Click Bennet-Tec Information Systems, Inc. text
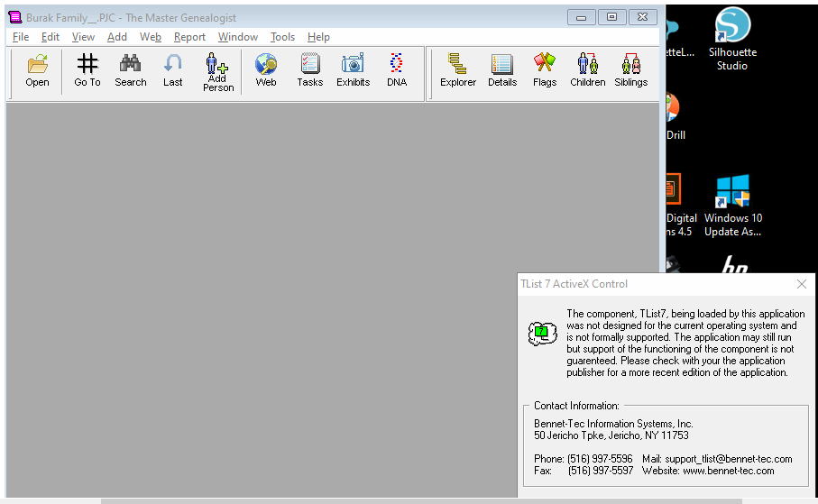 pyautogui.click(x=613, y=424)
